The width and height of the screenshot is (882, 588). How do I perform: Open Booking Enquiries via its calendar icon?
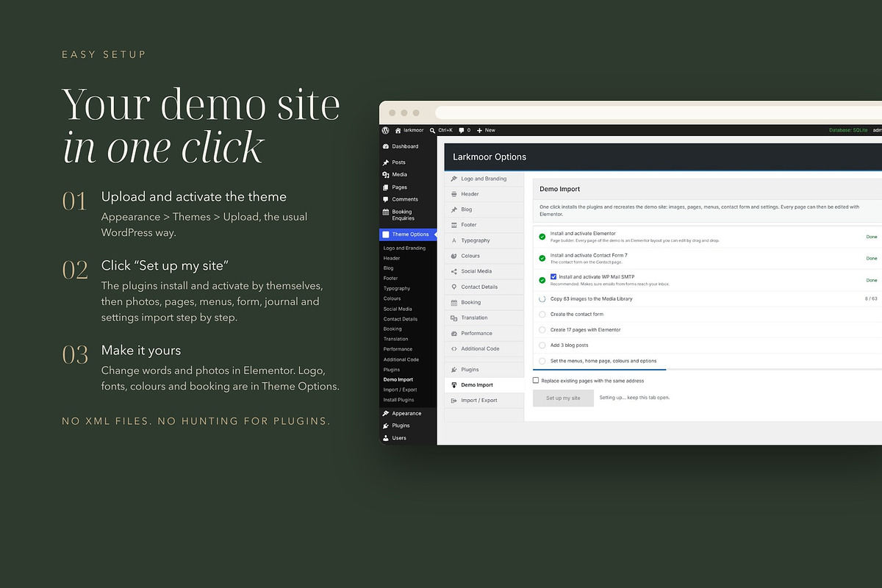[x=386, y=212]
